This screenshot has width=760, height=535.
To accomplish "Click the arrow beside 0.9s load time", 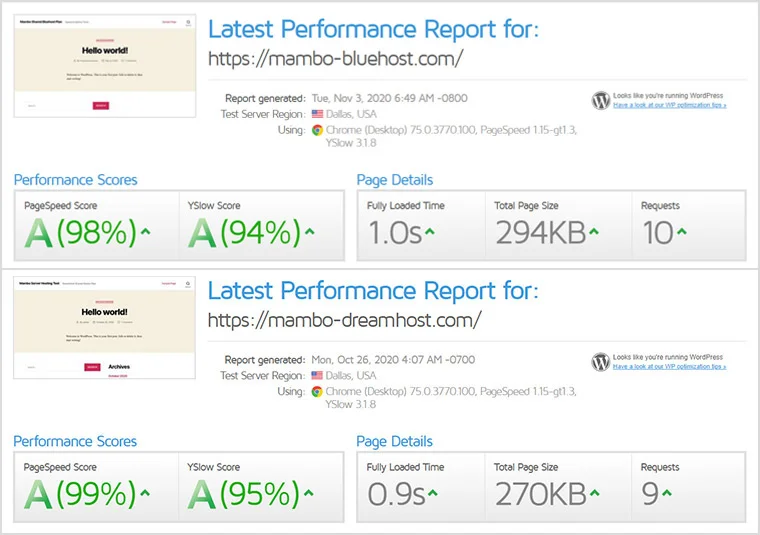I will [x=433, y=493].
